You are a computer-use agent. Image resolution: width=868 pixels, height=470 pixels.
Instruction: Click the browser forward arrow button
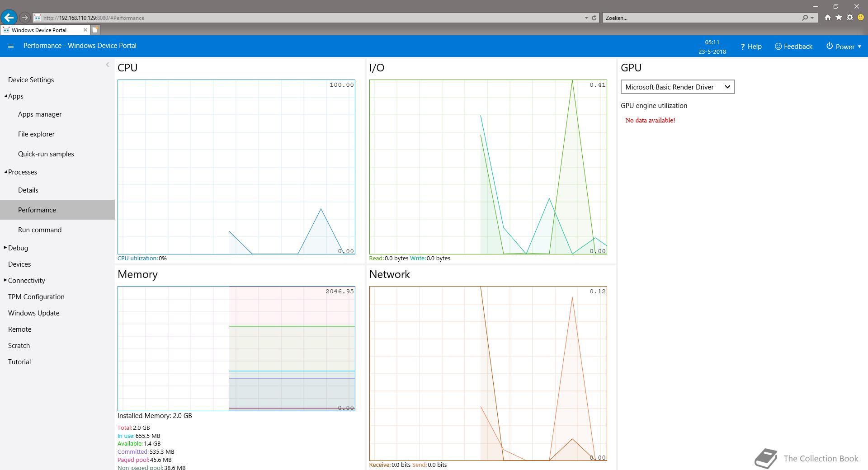25,18
